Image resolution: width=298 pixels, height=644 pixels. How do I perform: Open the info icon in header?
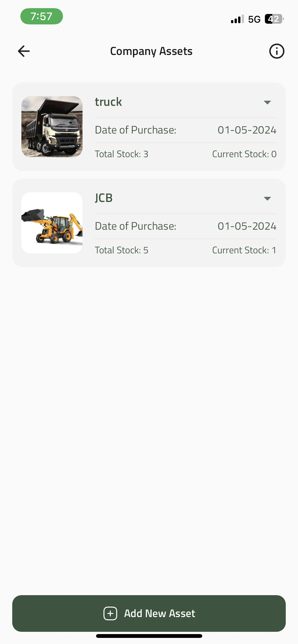point(277,51)
